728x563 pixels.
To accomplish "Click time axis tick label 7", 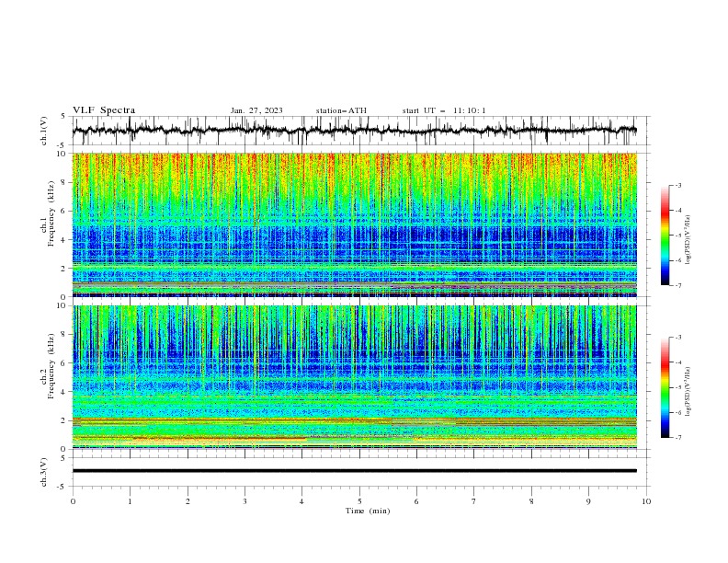I will (x=474, y=501).
